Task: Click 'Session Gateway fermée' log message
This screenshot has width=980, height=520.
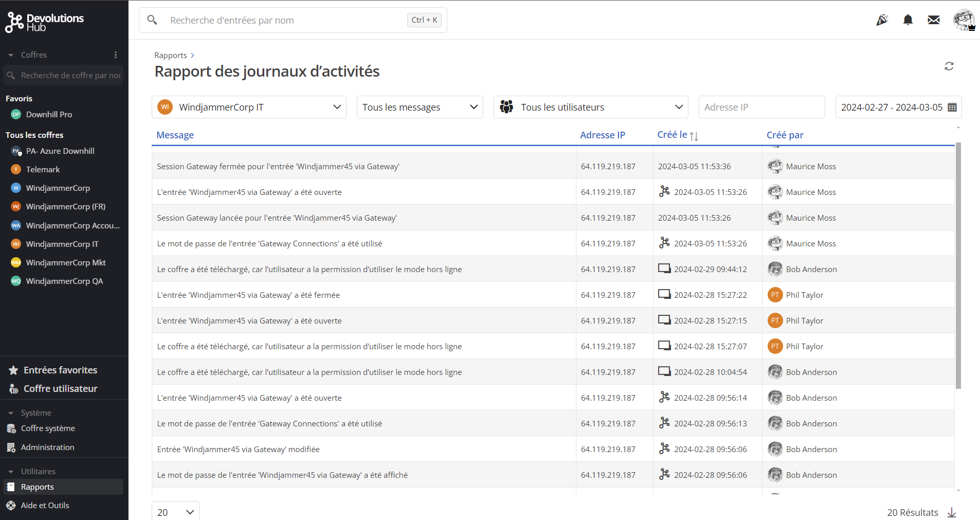Action: (x=278, y=166)
